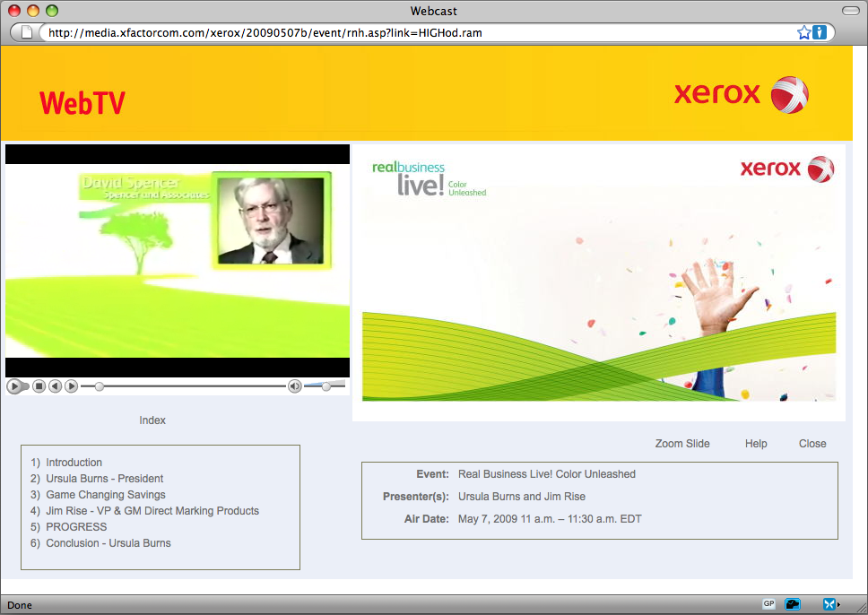Click the blue X icon in the status bar
Viewport: 868px width, 615px height.
829,604
